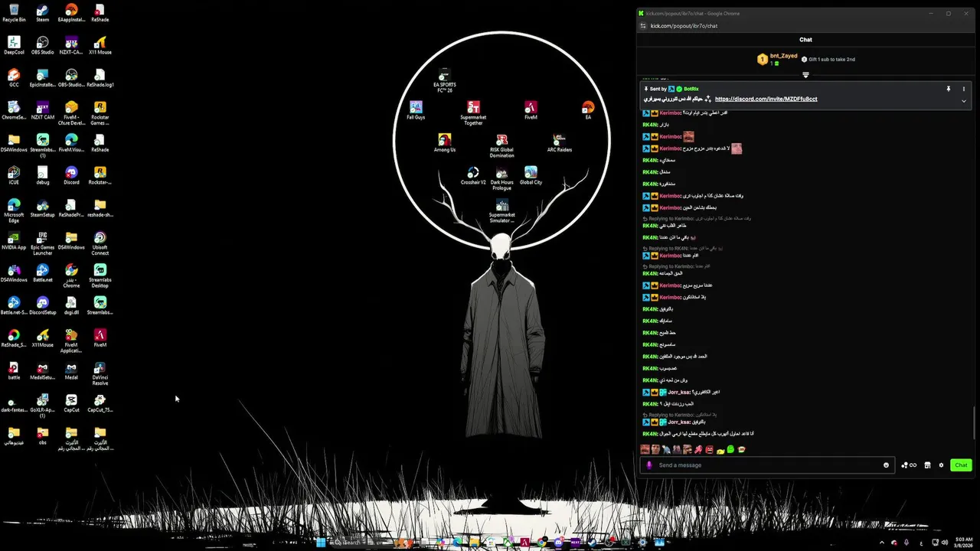Open RISK Global Domination icon
This screenshot has height=551, width=980.
[502, 145]
